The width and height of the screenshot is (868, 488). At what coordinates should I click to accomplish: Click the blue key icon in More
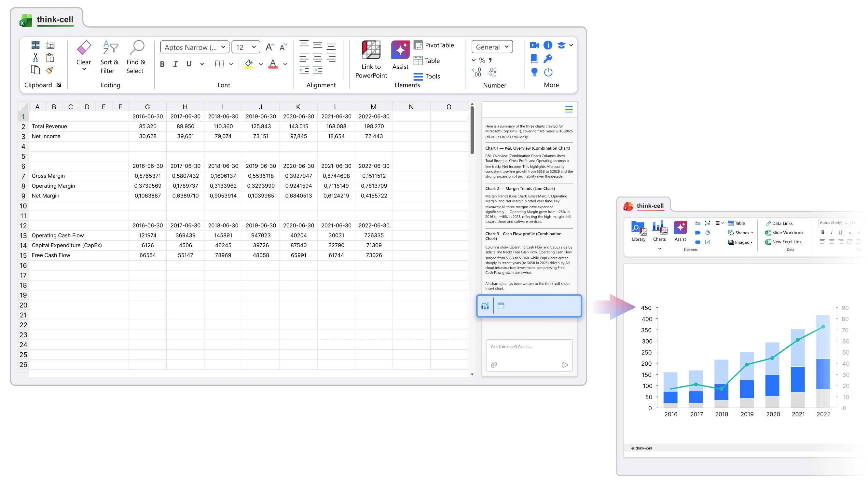point(548,59)
